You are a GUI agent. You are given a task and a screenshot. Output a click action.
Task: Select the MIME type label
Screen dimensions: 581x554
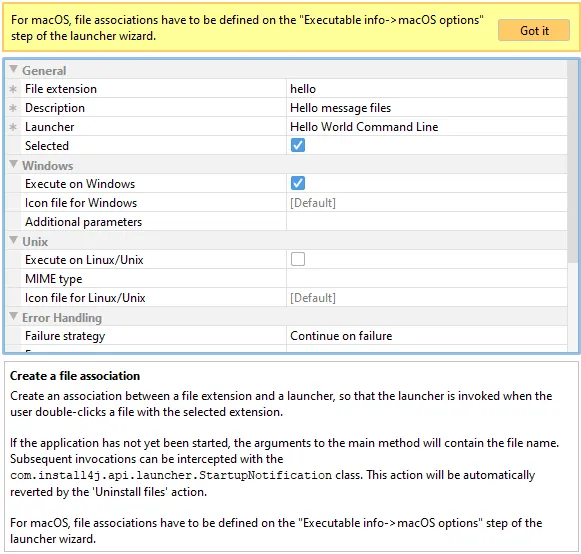coord(54,279)
